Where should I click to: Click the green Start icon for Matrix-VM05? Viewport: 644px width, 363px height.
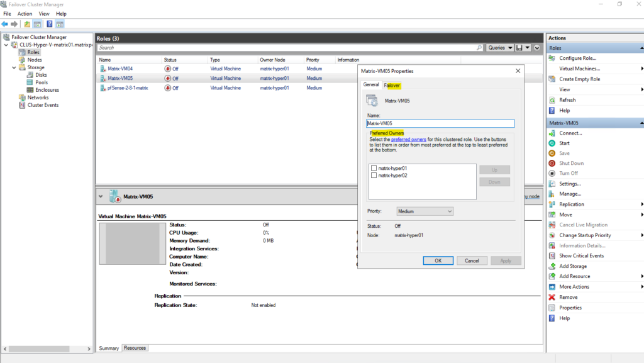point(552,143)
